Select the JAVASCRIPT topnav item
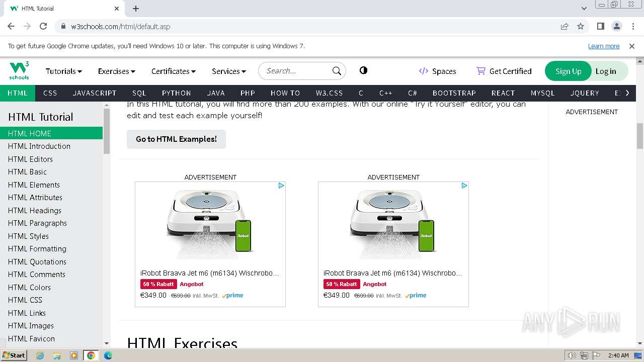644x362 pixels. point(95,93)
